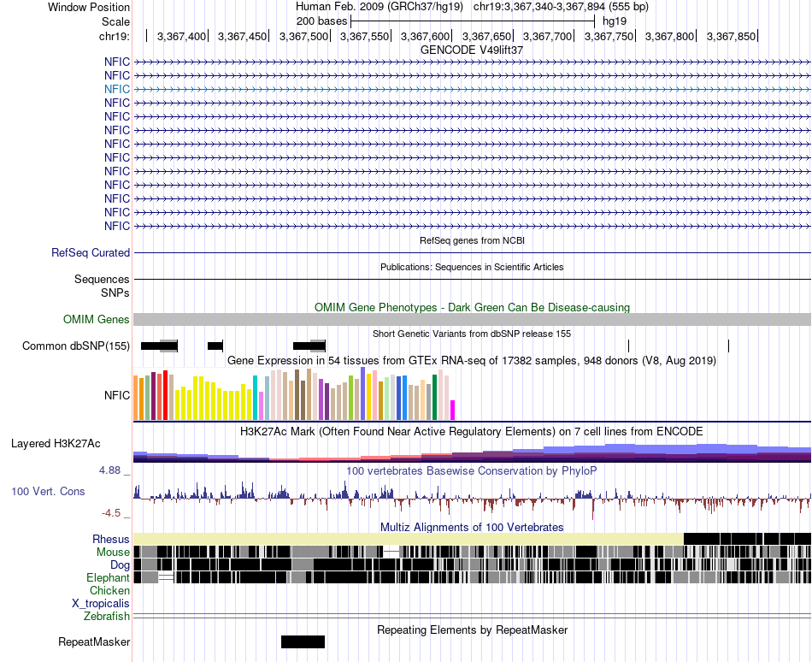This screenshot has width=812, height=662.
Task: Select the Zebrafish alignment row label
Action: (x=107, y=617)
